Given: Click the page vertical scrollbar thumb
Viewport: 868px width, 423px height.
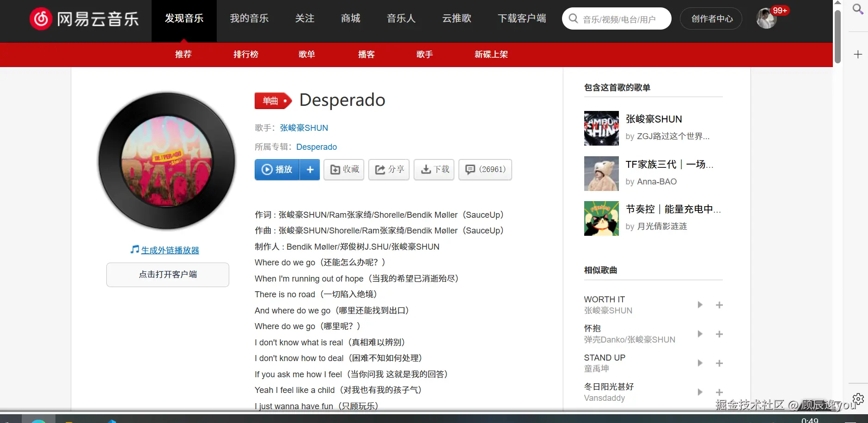Looking at the screenshot, I should pos(837,37).
